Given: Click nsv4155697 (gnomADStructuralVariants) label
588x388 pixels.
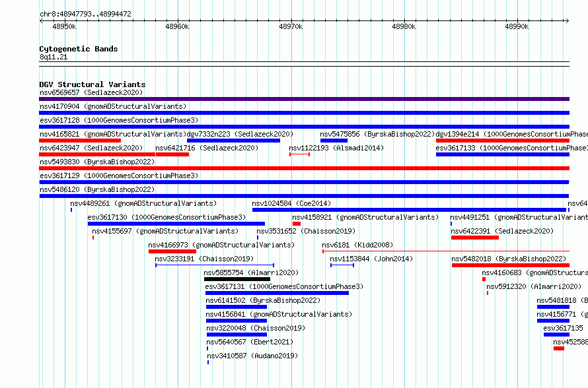Looking at the screenshot, I should click(165, 231).
